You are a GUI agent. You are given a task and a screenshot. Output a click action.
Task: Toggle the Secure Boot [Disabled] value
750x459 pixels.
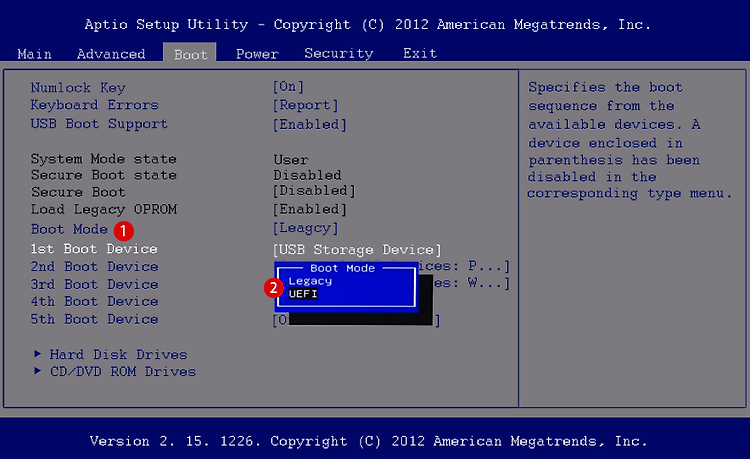(314, 191)
